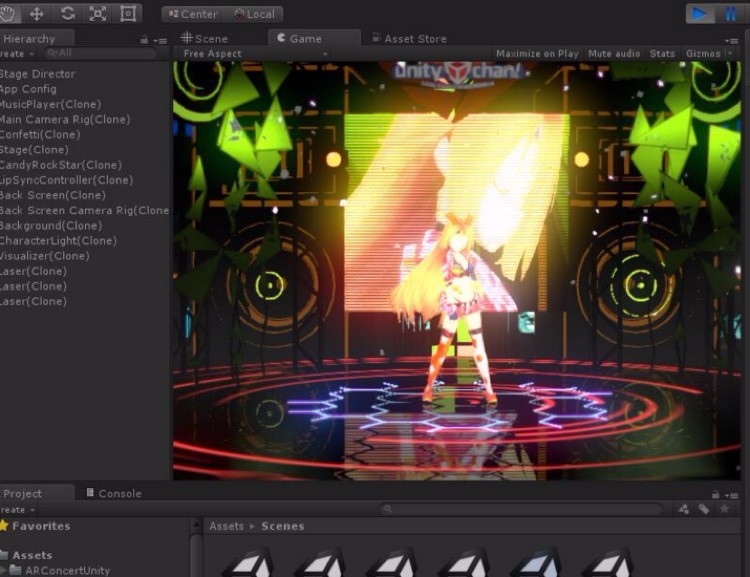Open the Asset Store tab
The height and width of the screenshot is (577, 750).
coord(409,38)
